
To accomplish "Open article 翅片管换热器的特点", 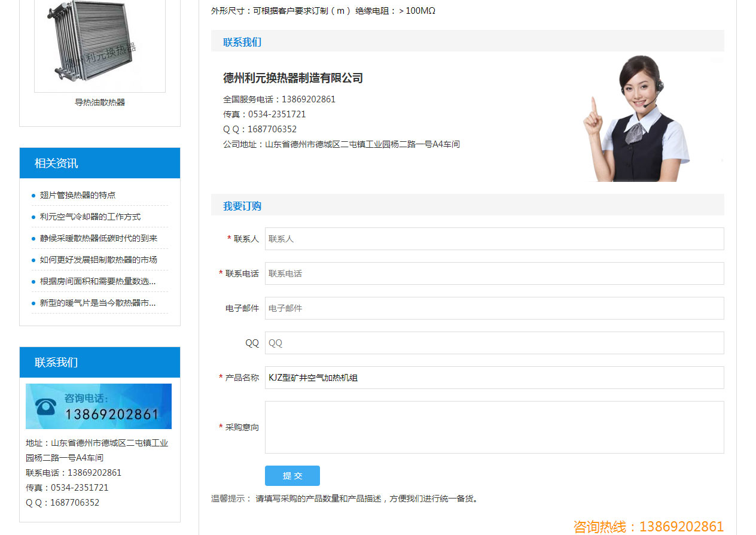I will [x=78, y=195].
